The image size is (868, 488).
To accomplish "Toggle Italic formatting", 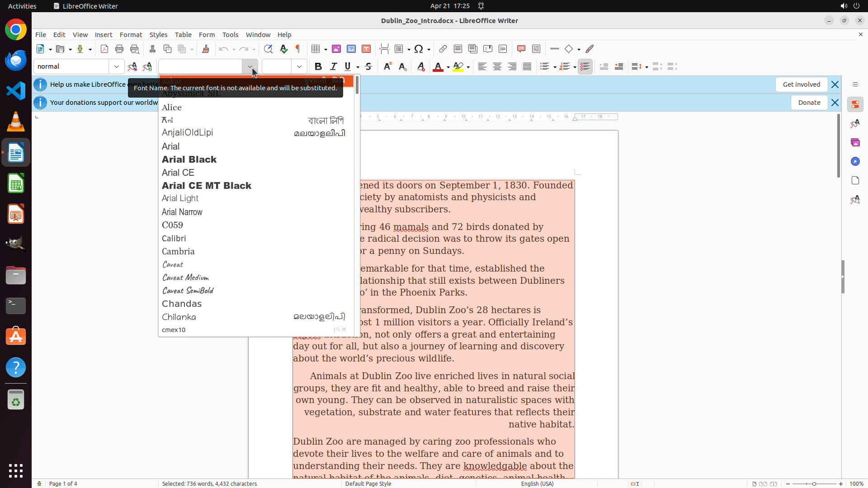I will click(334, 66).
